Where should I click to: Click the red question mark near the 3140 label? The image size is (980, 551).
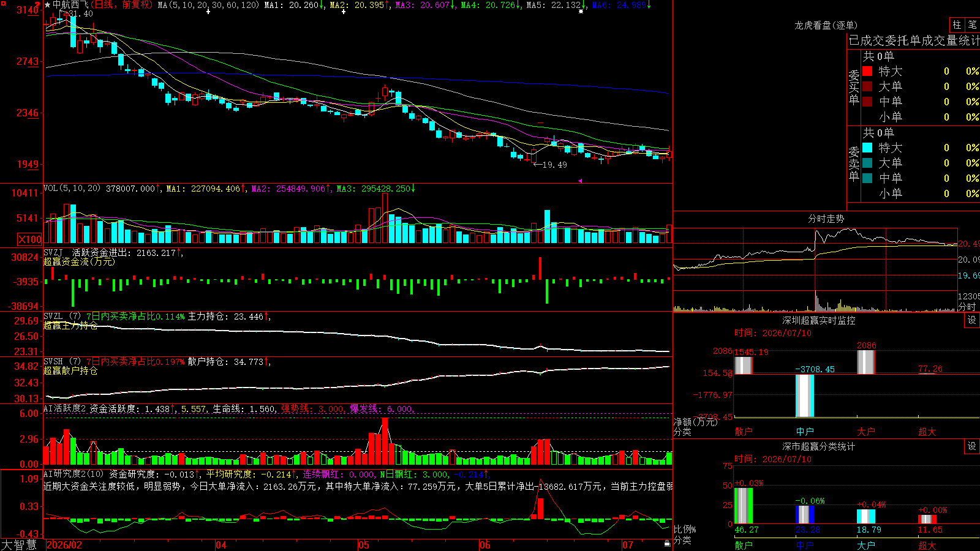pyautogui.click(x=37, y=5)
